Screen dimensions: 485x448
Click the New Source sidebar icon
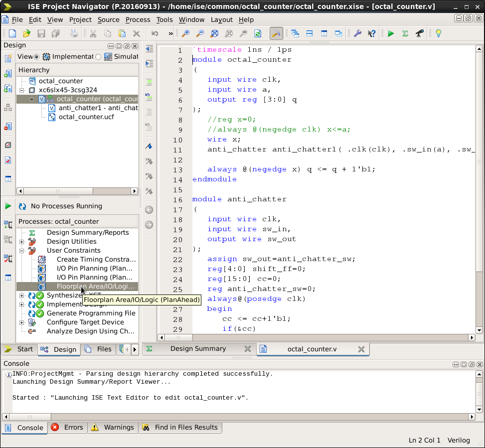click(x=8, y=58)
